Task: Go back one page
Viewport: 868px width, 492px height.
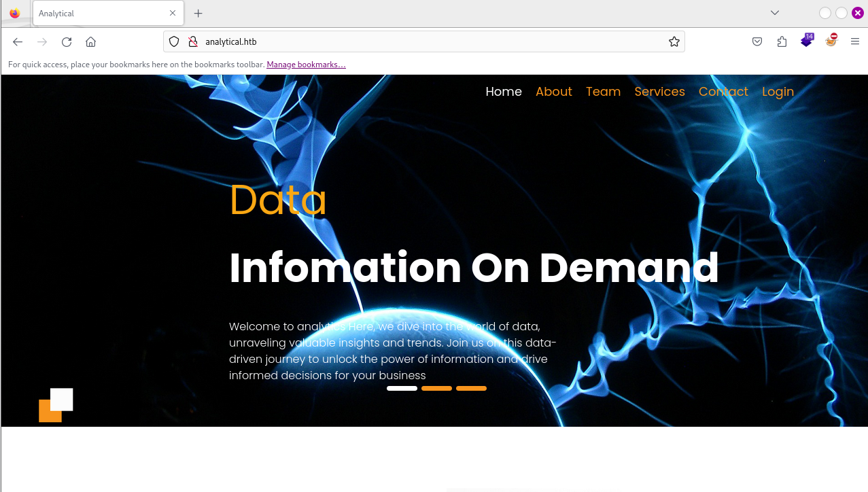Action: pos(18,42)
